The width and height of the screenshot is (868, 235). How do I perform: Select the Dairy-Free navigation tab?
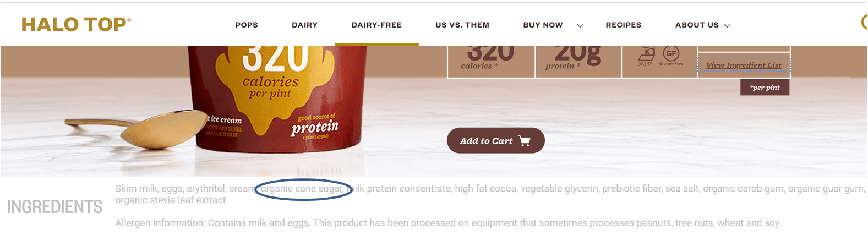(x=376, y=25)
